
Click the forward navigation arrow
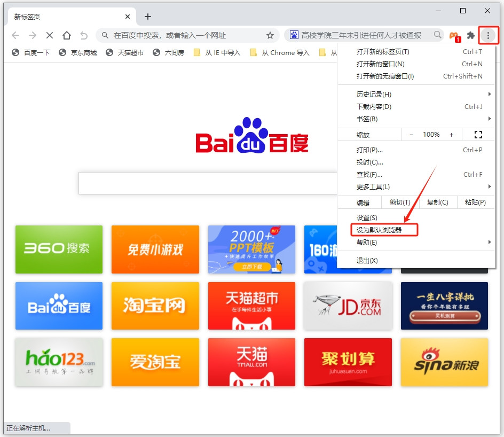point(32,35)
